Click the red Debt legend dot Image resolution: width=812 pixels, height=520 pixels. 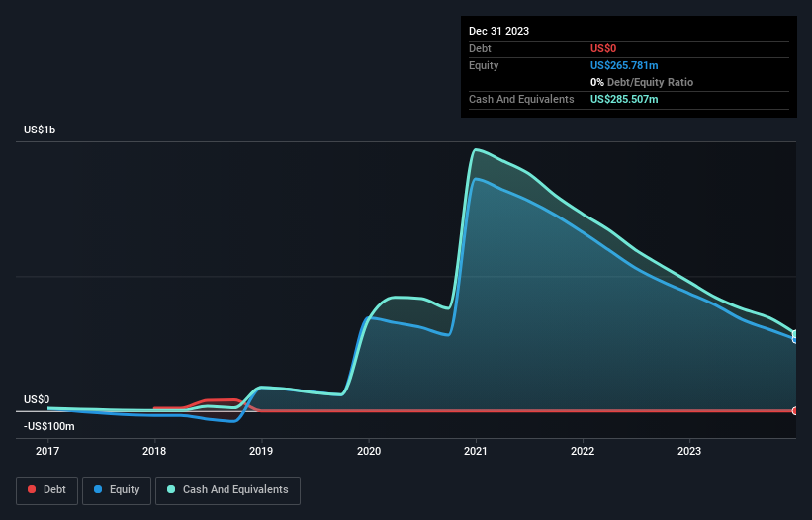(x=32, y=489)
